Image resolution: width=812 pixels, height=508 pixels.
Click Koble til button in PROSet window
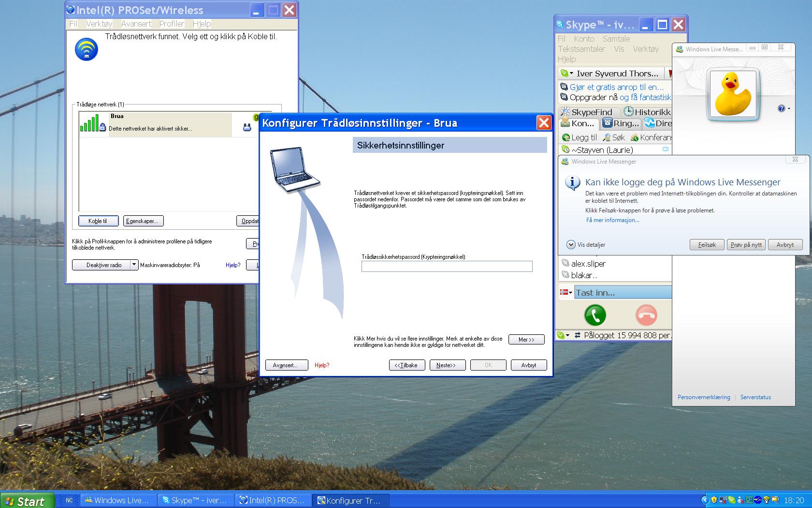point(99,221)
